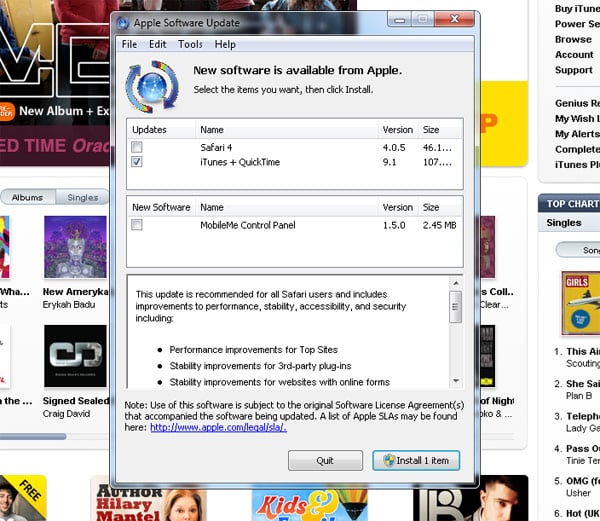Viewport: 600px width, 521px height.
Task: Open the File menu
Action: click(129, 44)
